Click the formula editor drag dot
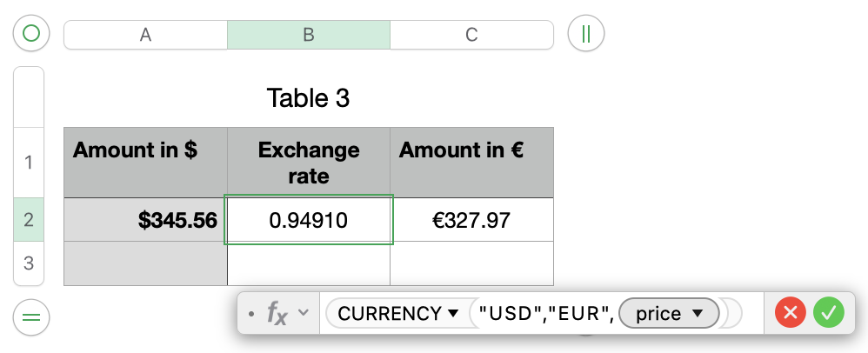The image size is (868, 353). pos(251,314)
